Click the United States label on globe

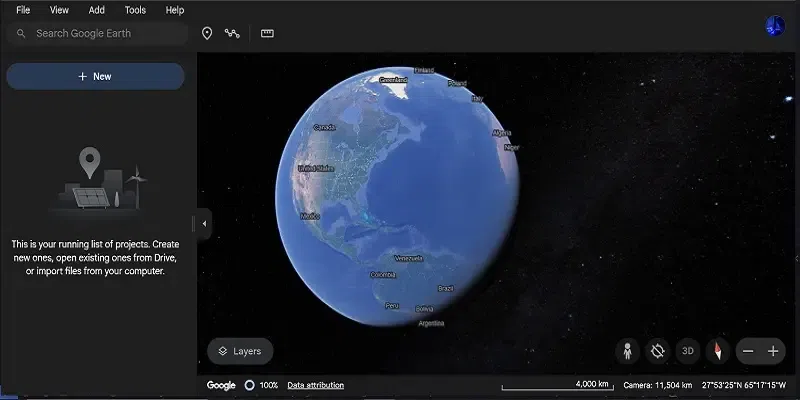coord(316,168)
